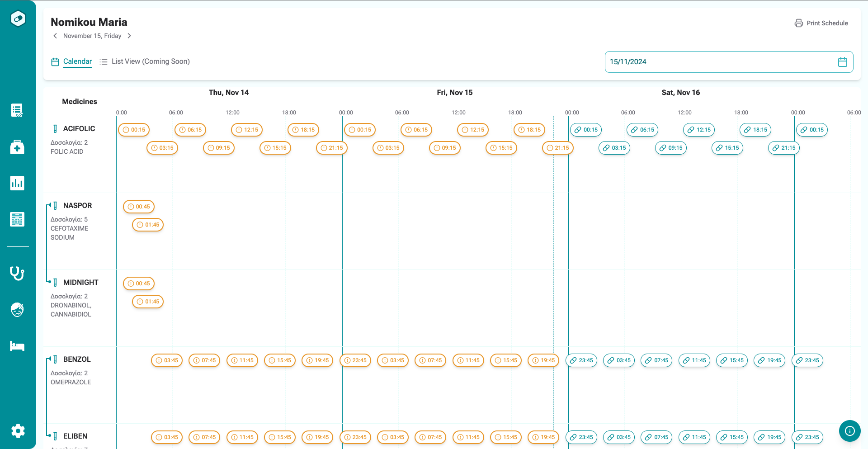
Task: Click BENZOL 11:45 pill dose on Sat Nov 16
Action: [694, 360]
